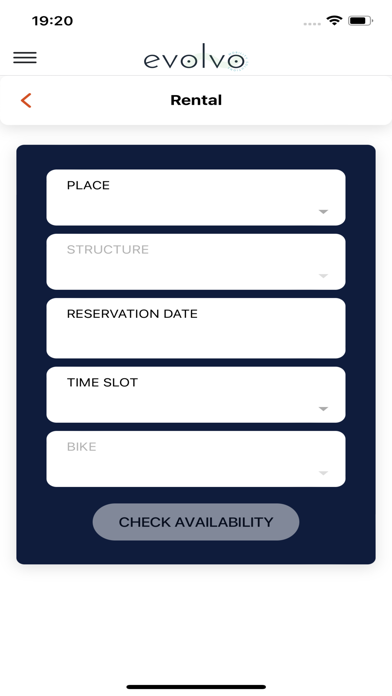Viewport: 392px width, 696px height.
Task: Tap the Wi-Fi status icon
Action: pyautogui.click(x=334, y=20)
